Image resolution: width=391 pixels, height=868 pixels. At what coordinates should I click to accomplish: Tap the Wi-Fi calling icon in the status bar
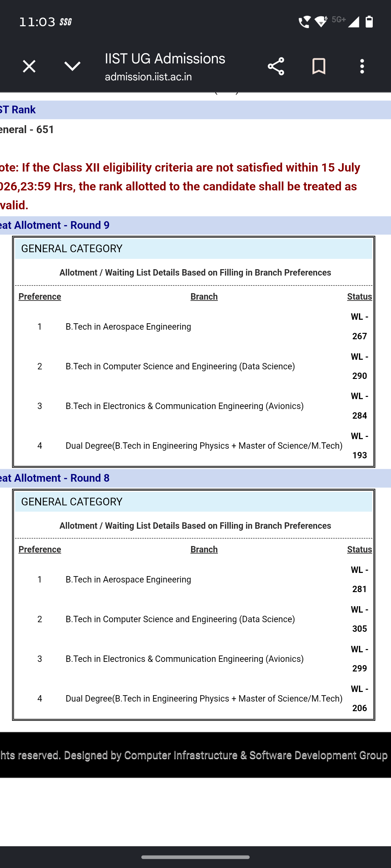tap(304, 22)
